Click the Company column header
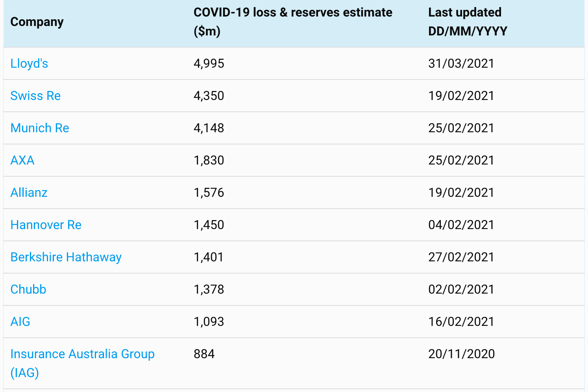 (37, 22)
